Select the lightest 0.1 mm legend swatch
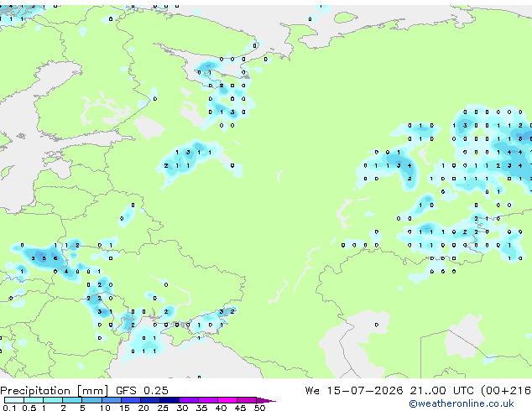The image size is (532, 411). [14, 400]
